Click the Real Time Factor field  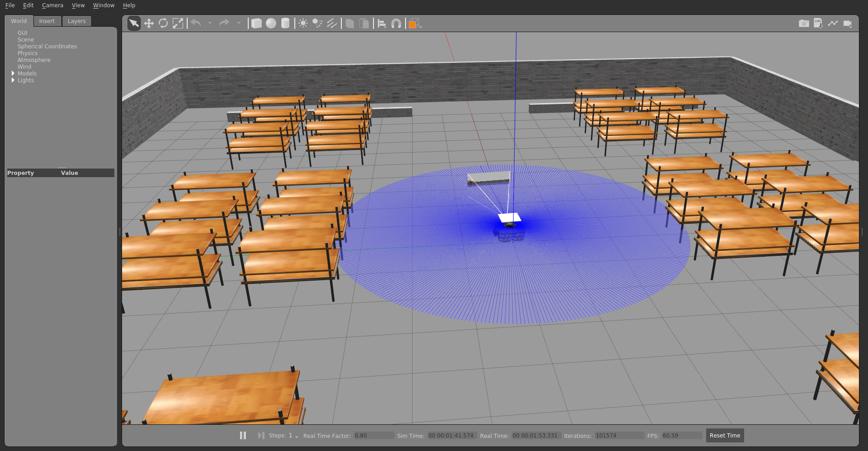(x=373, y=436)
